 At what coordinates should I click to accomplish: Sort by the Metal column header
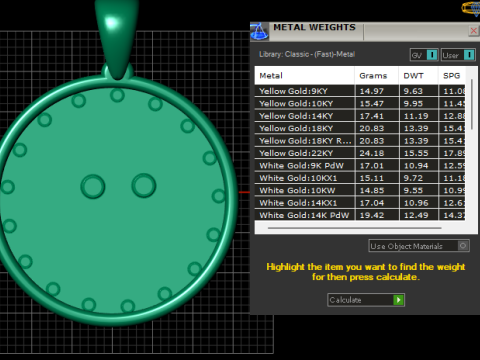[x=304, y=76]
